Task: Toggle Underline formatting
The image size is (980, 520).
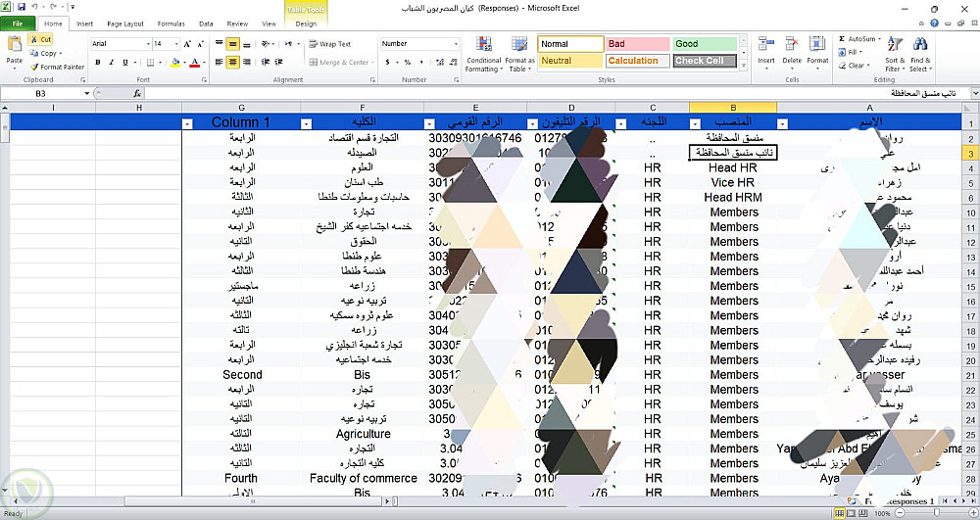Action: coord(125,63)
